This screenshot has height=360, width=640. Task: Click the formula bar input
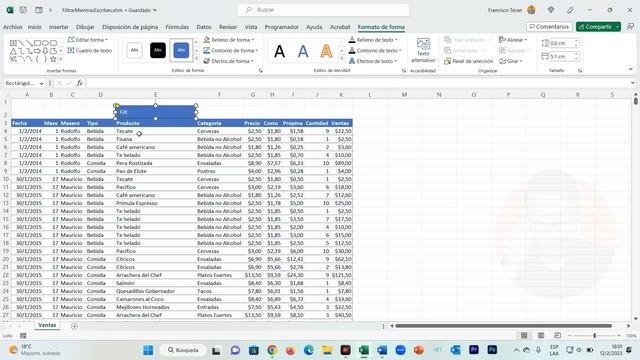pos(359,83)
